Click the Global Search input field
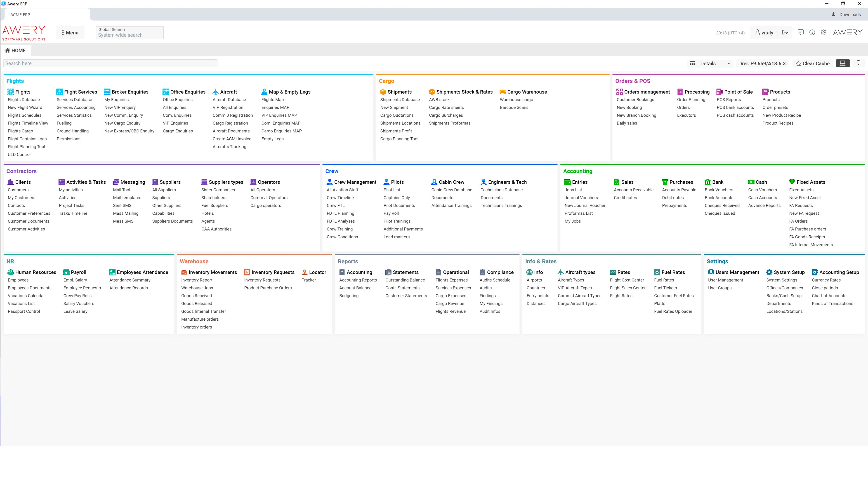Viewport: 868px width, 488px height. [129, 35]
